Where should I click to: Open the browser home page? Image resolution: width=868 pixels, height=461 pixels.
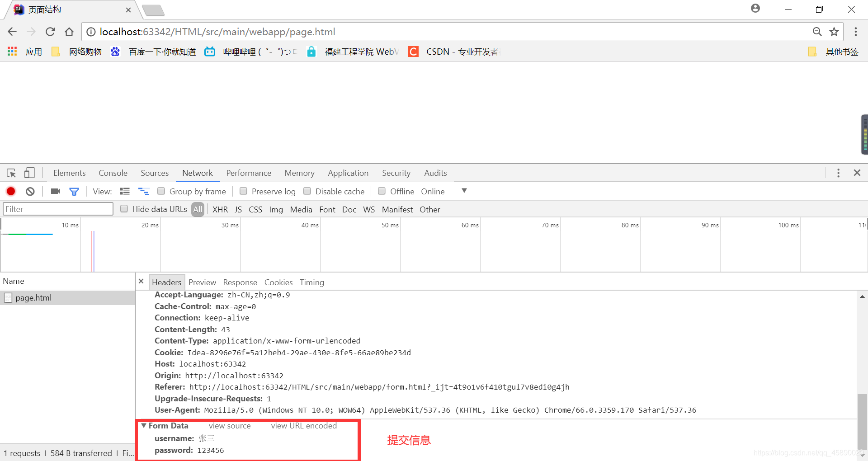pyautogui.click(x=69, y=32)
